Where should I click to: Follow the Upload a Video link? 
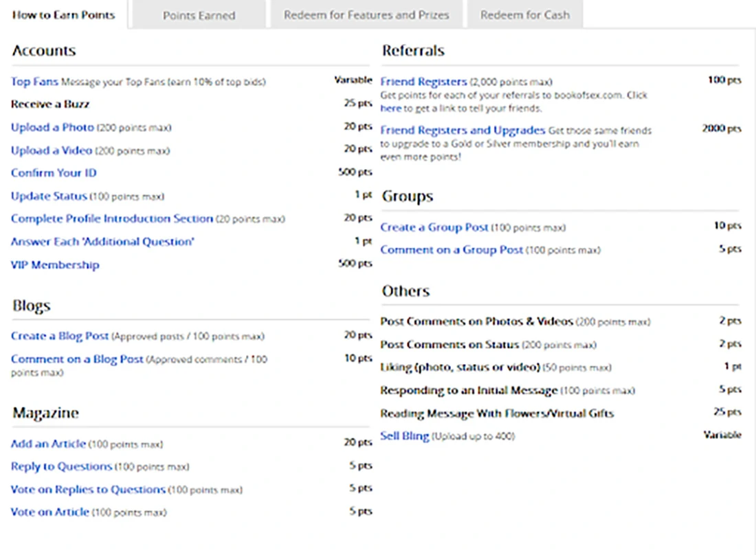click(x=52, y=150)
